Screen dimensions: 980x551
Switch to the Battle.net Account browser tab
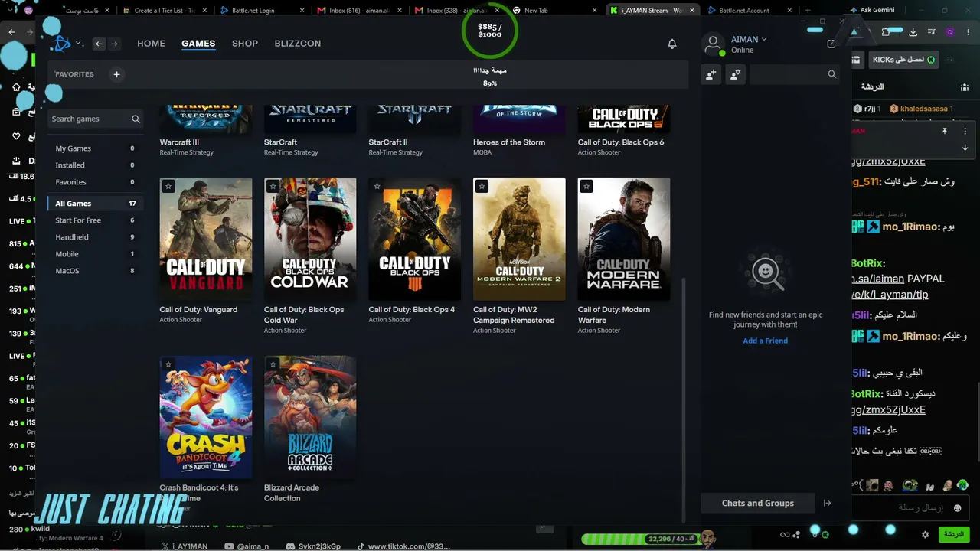750,11
